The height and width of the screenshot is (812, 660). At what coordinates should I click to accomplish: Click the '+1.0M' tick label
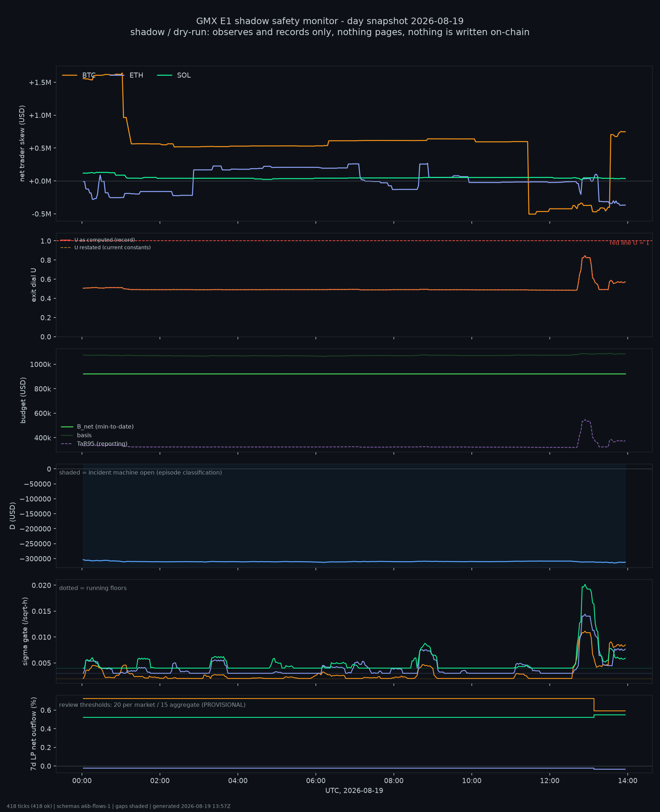40,116
